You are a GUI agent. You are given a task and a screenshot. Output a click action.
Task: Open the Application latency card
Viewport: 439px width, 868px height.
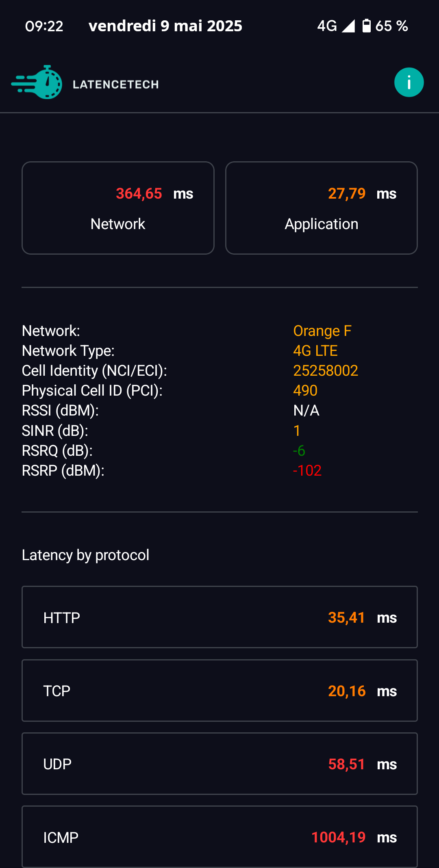(322, 208)
